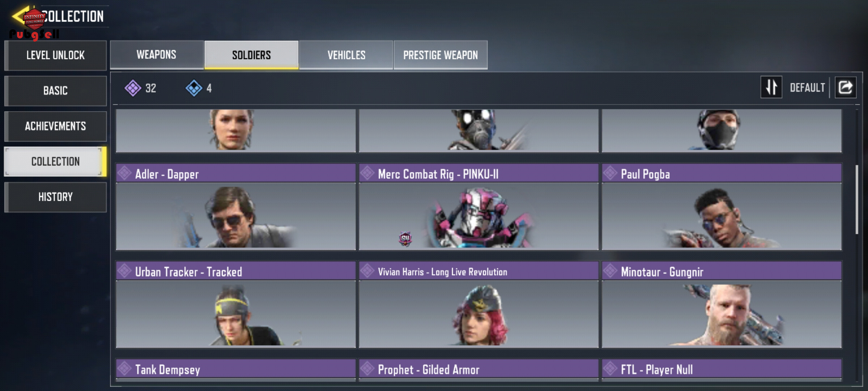Click the rarity diamond beside Adler - Dapper

click(124, 173)
